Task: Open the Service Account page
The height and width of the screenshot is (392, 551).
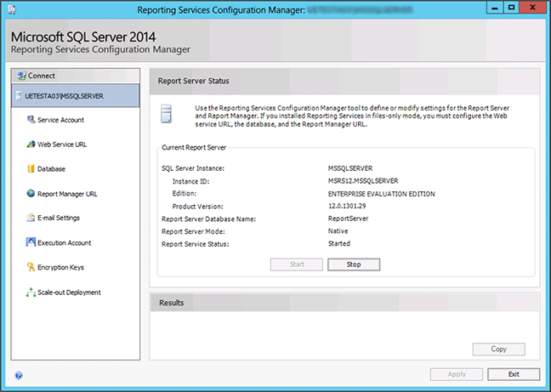Action: (x=60, y=120)
